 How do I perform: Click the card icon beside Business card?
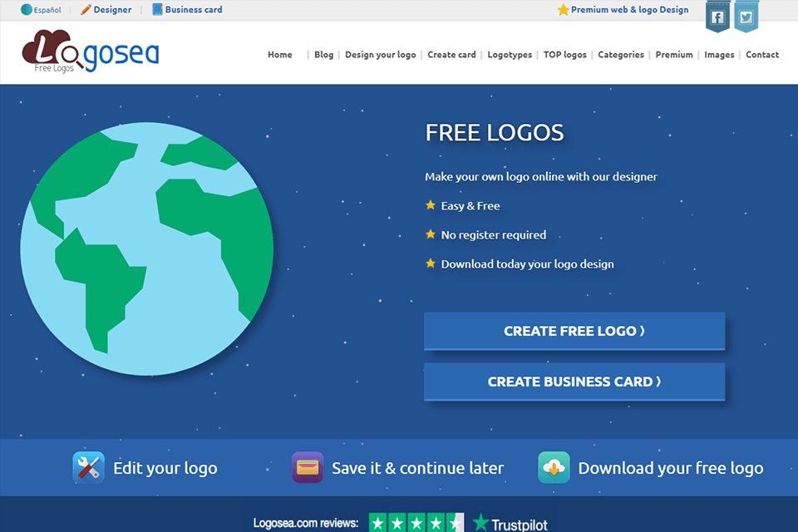point(157,10)
